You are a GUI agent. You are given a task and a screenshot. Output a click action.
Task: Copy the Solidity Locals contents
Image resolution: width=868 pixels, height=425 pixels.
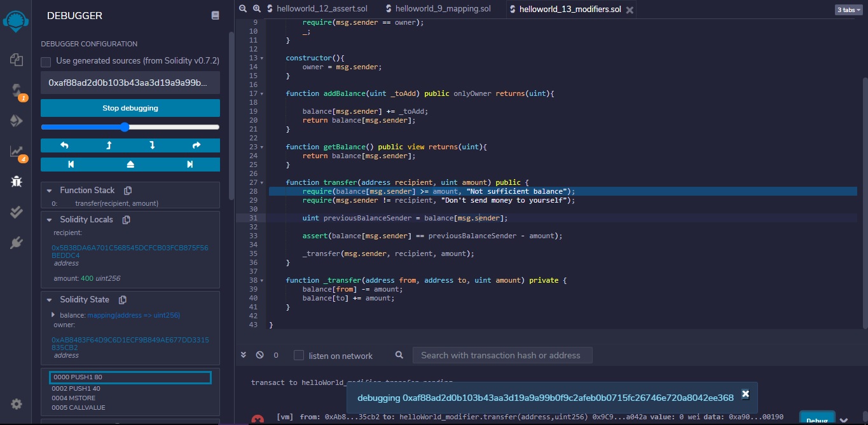126,220
